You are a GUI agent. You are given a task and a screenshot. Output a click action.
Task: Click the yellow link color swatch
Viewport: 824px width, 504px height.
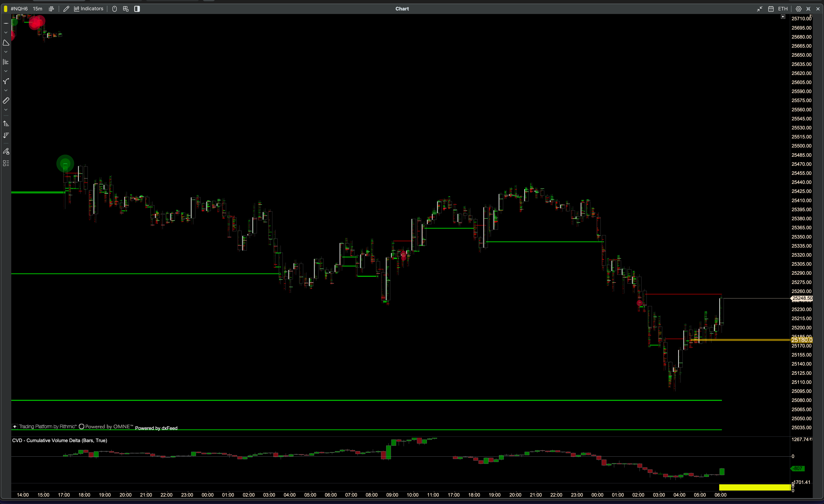(5, 9)
